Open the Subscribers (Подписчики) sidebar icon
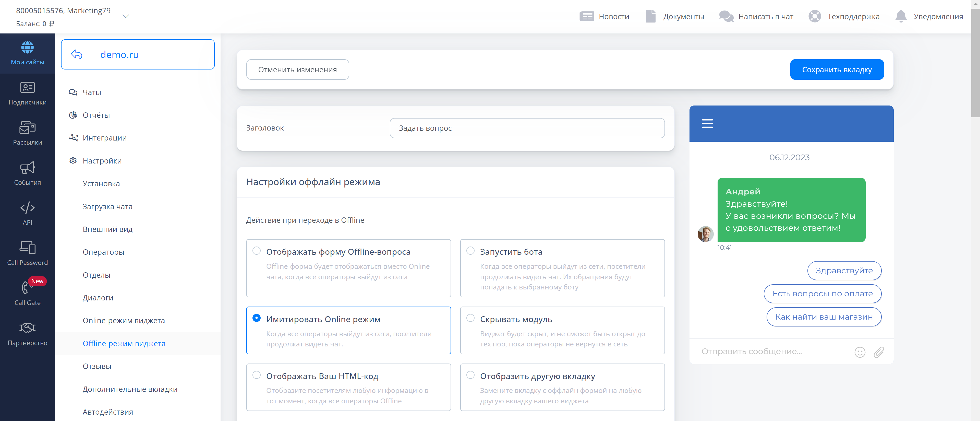980x421 pixels. click(x=27, y=88)
